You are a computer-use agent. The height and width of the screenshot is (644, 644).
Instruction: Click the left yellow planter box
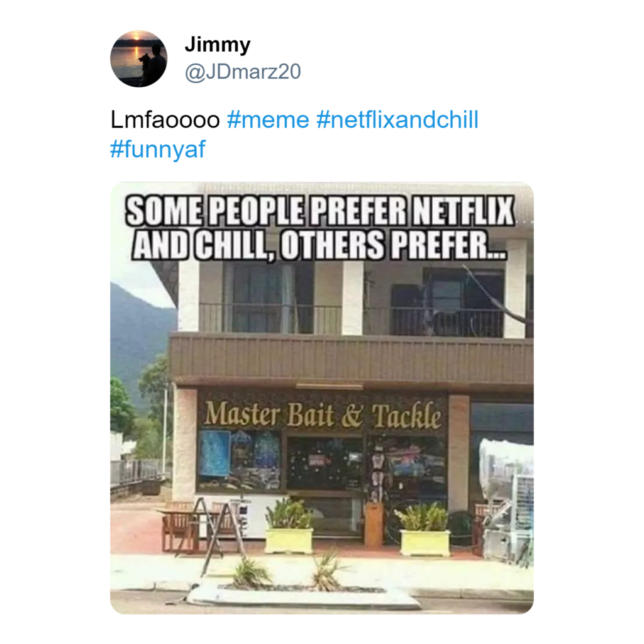pos(289,540)
